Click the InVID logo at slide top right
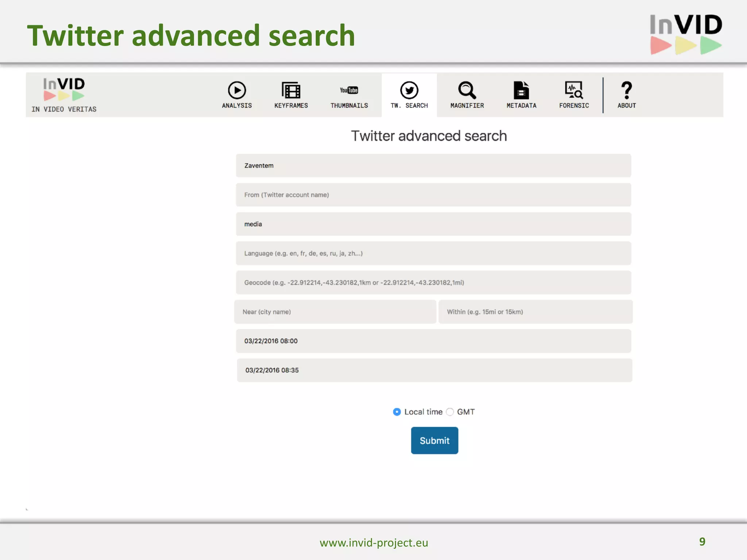The height and width of the screenshot is (560, 747). [x=686, y=34]
